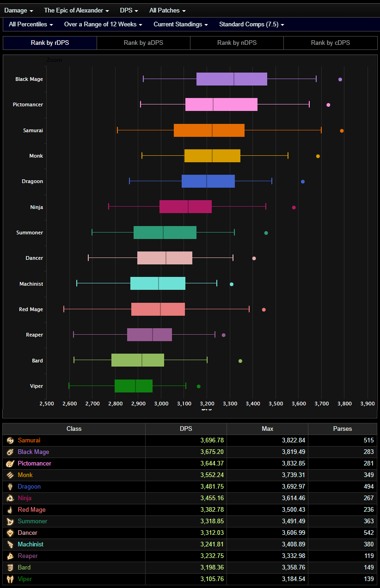
Task: Open the Viper link in the table
Action: [x=25, y=579]
